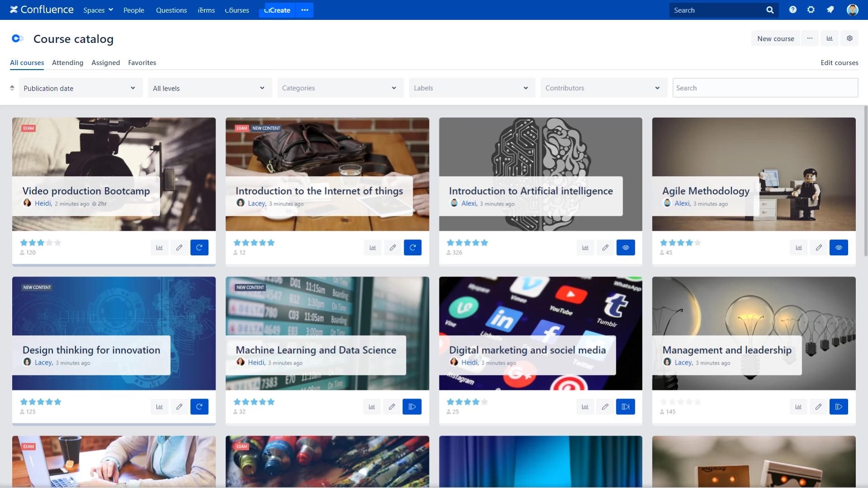Open Contributors filter dropdown
Screen dimensions: 868x488
[604, 88]
